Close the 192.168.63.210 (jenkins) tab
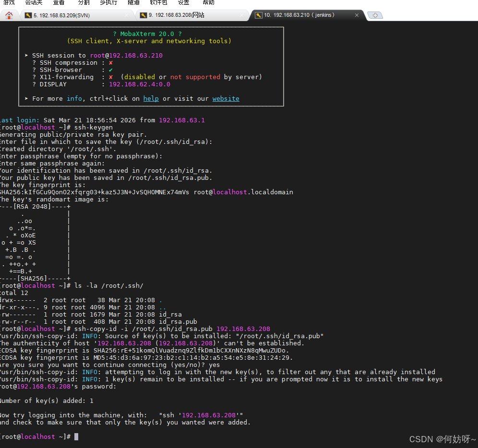Viewport: 478px width, 448px height. click(357, 15)
